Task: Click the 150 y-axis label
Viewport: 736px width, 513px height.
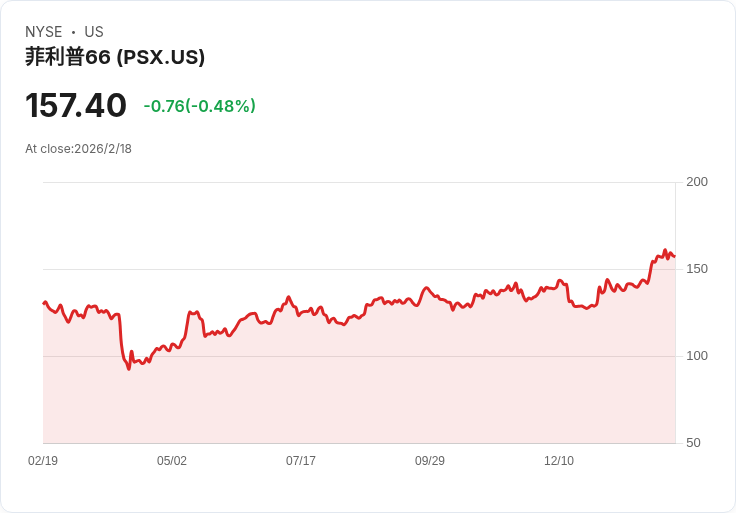Action: point(697,269)
